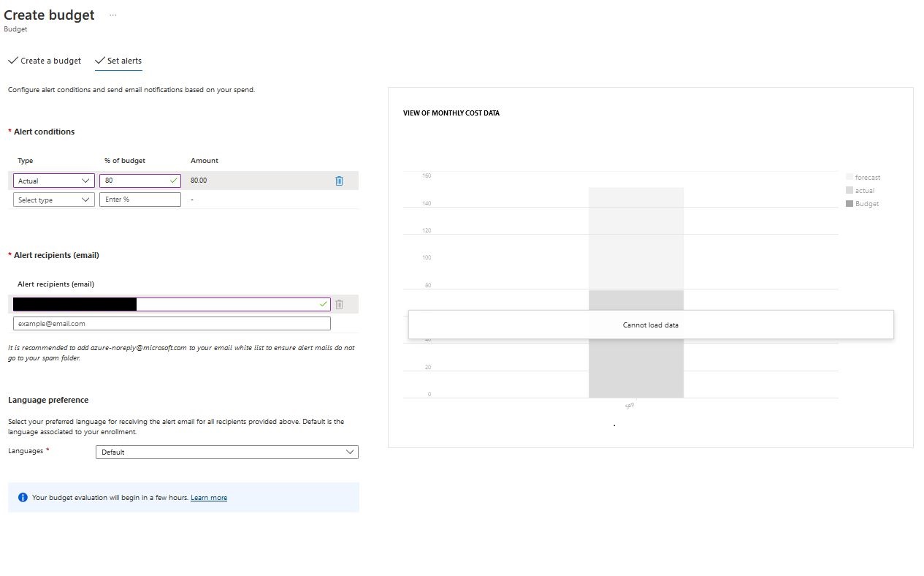This screenshot has height=576, width=924.
Task: Click the % of budget field containing 80
Action: [x=136, y=181]
